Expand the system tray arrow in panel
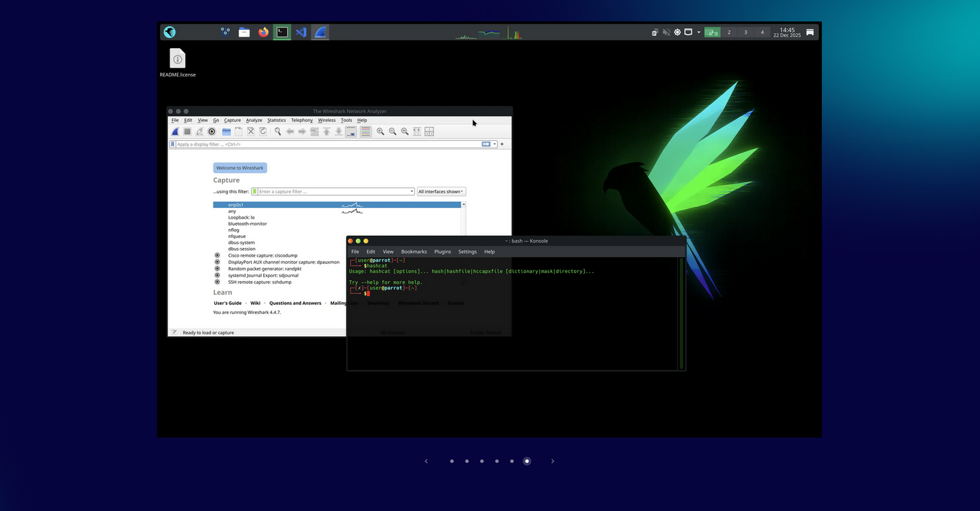This screenshot has height=511, width=980. (x=699, y=32)
